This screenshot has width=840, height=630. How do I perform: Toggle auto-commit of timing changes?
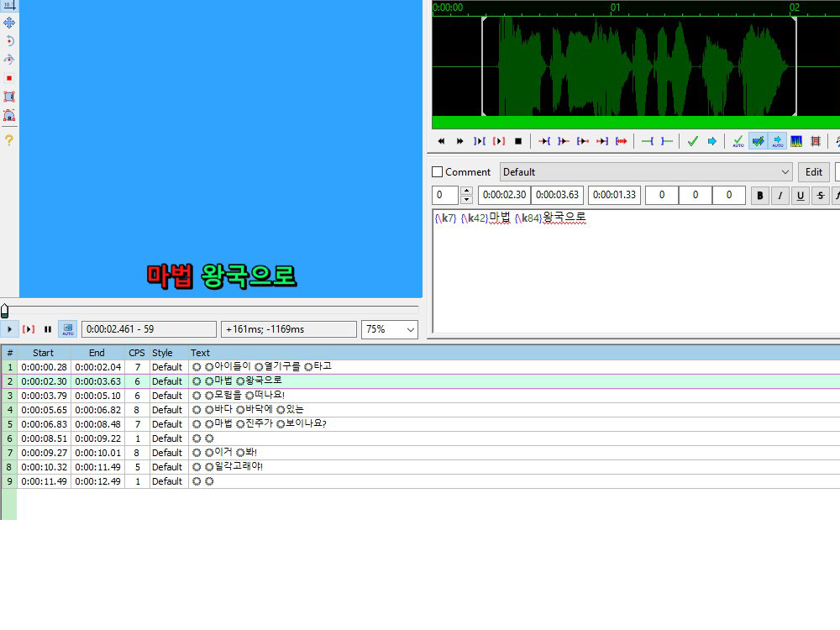coord(738,141)
